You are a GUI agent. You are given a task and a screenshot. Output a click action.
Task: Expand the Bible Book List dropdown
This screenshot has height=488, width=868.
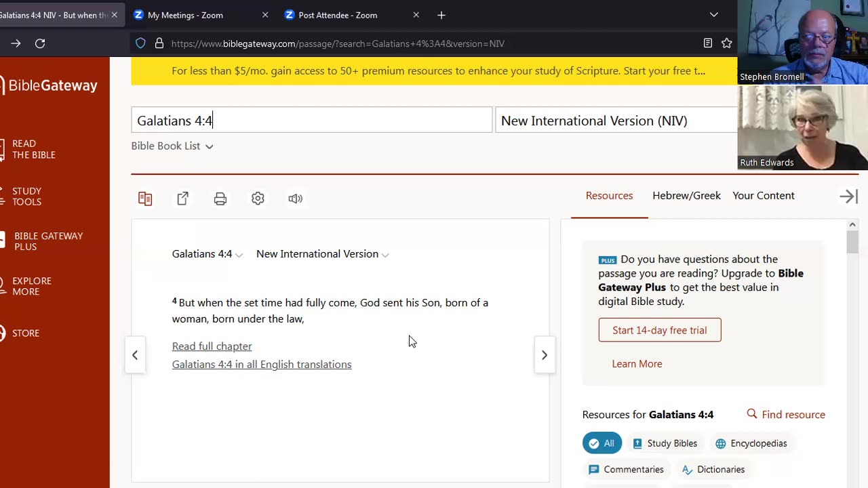tap(172, 146)
